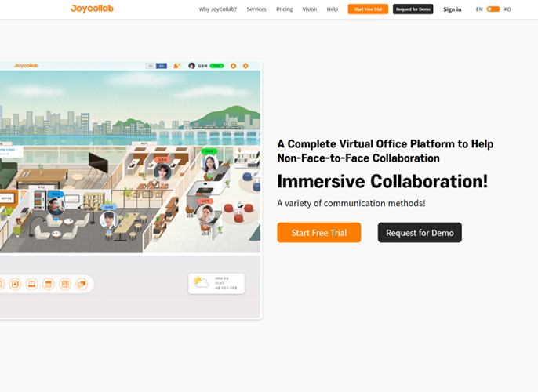Select the KO language label
The image size is (538, 392).
point(507,9)
